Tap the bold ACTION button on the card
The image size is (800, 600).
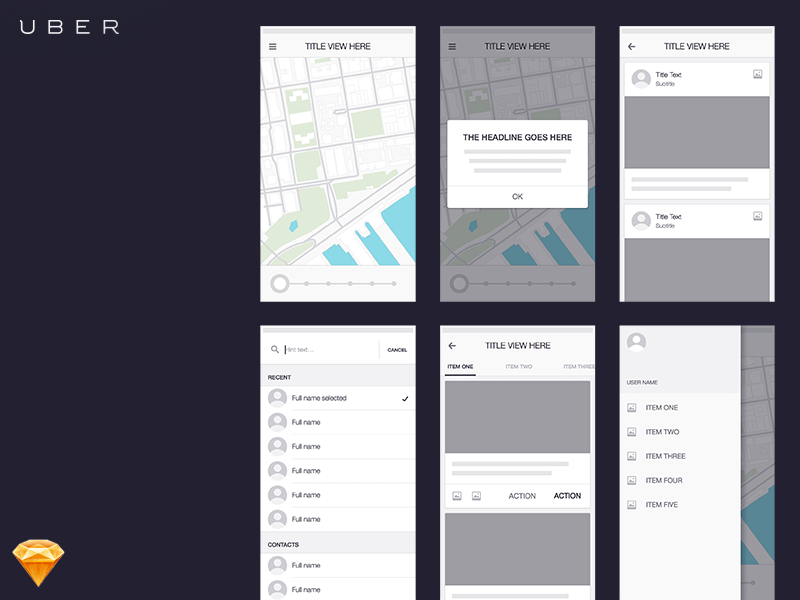(568, 495)
